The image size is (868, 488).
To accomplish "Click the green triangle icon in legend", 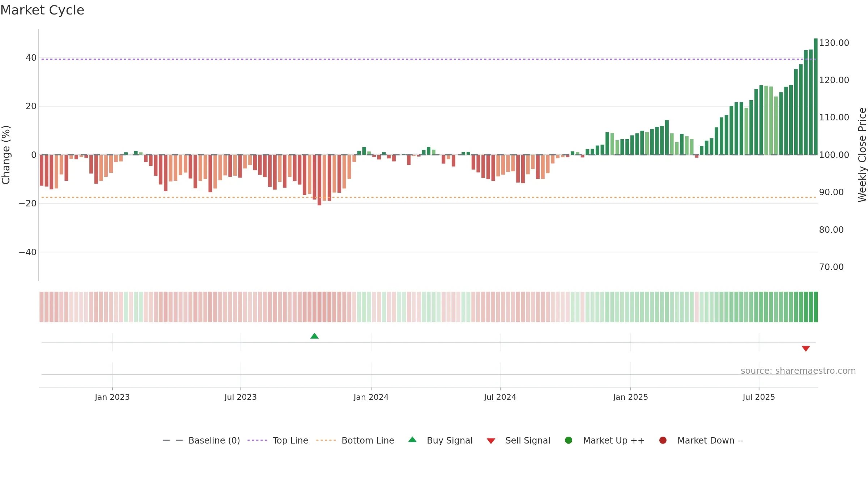I will [412, 440].
